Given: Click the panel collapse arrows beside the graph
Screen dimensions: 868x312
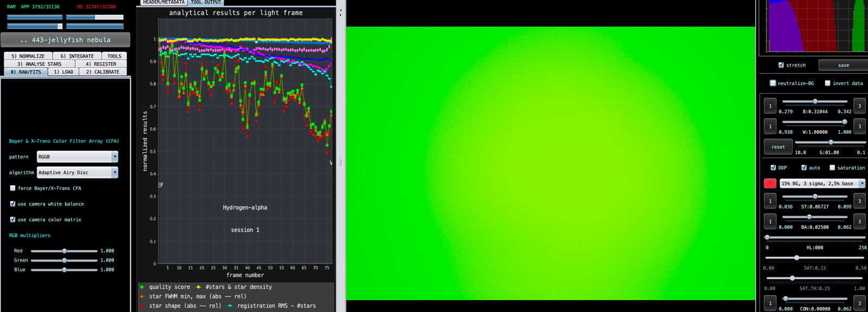Looking at the screenshot, I should tap(340, 12).
